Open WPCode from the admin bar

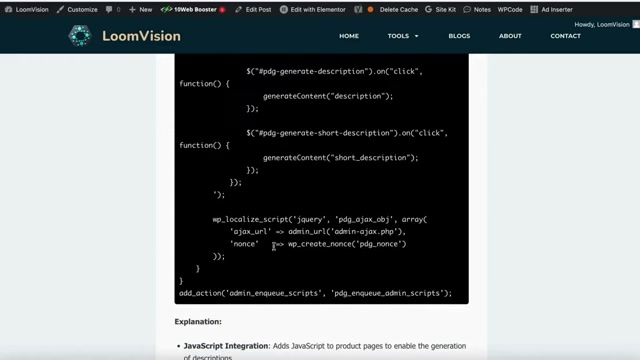tap(510, 9)
